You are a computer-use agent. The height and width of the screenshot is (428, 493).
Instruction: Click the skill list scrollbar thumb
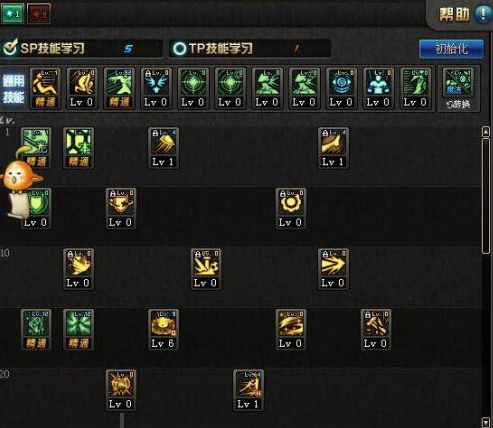pyautogui.click(x=486, y=197)
